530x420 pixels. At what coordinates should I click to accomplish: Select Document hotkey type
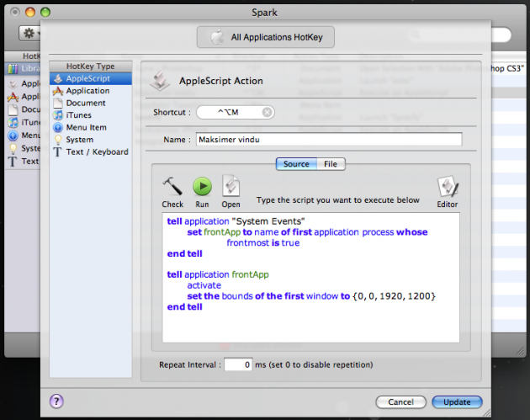(91, 103)
